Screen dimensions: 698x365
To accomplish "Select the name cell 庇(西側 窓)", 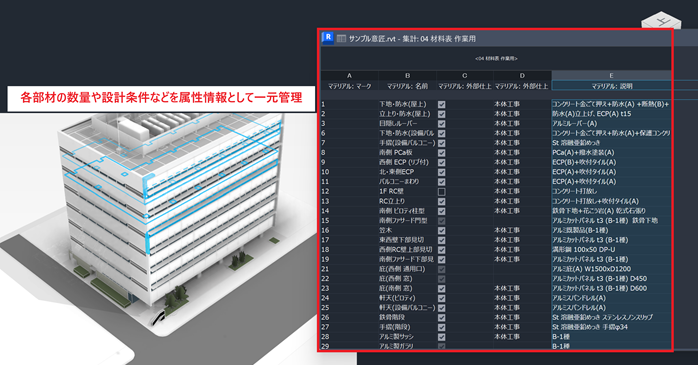I will coord(407,279).
